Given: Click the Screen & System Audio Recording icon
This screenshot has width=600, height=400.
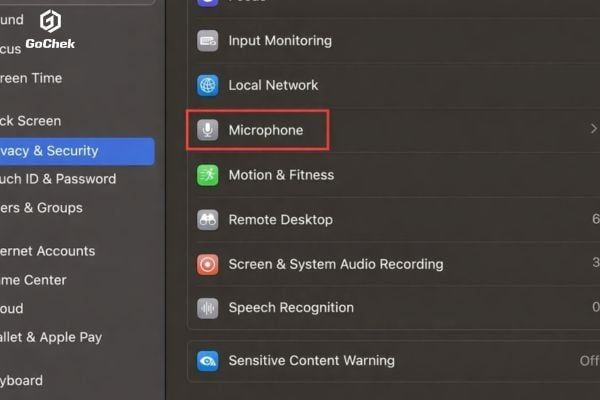Looking at the screenshot, I should 208,264.
